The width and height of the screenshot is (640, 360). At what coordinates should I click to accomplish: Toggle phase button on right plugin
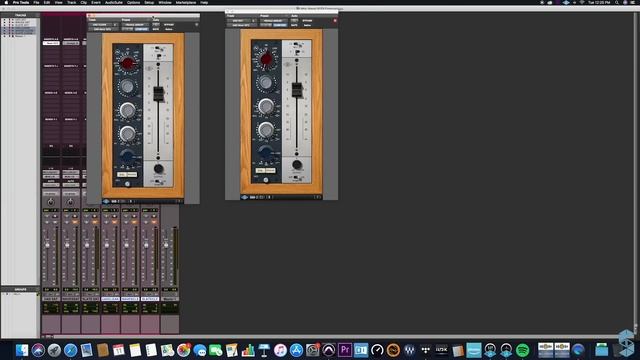pos(270,171)
